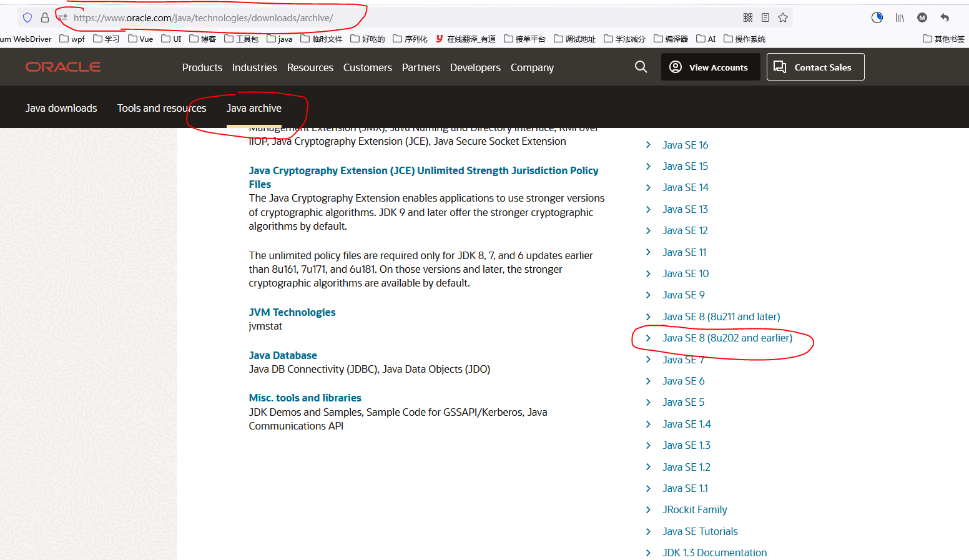Open the Java SE 11 archive link

tap(684, 252)
